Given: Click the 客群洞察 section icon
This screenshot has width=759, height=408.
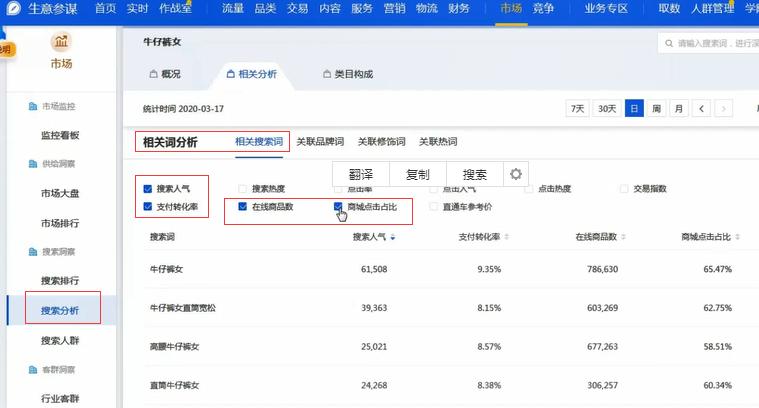Looking at the screenshot, I should coord(33,370).
